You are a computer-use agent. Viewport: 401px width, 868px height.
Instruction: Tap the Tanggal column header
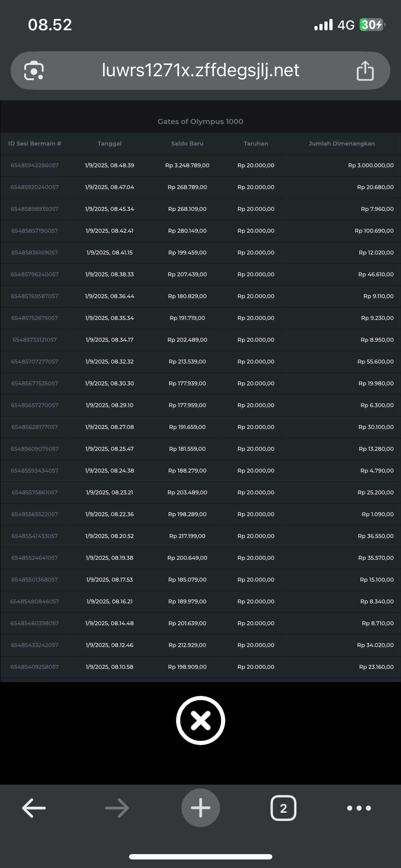pos(109,144)
